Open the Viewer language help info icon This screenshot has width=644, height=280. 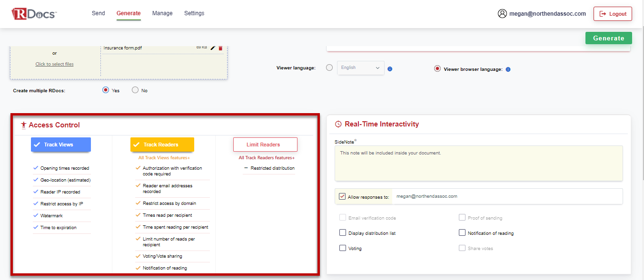click(389, 68)
